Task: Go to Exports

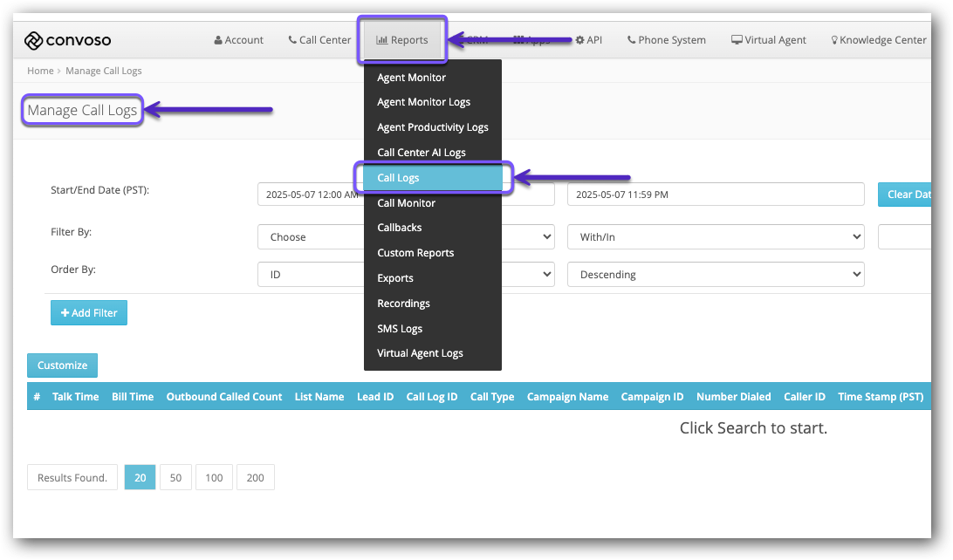Action: [395, 278]
